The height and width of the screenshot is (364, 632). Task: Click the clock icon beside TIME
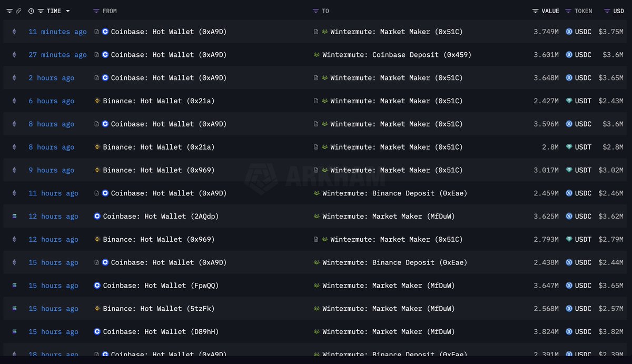(x=31, y=11)
